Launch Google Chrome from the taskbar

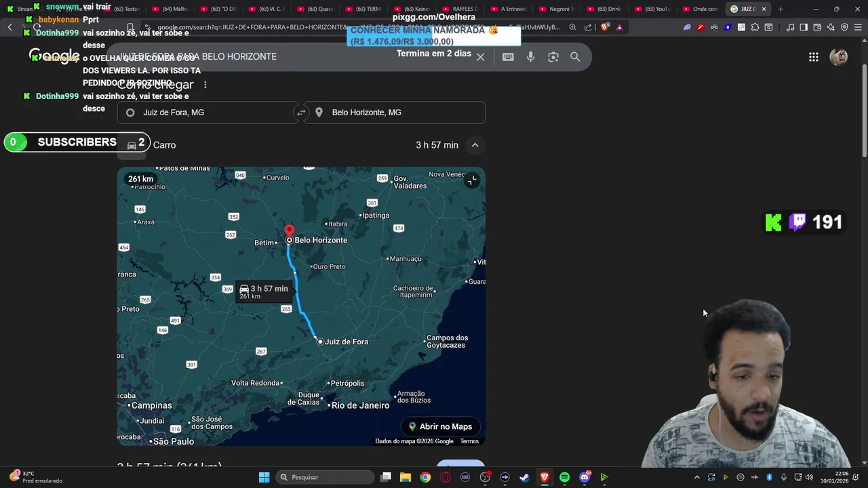[425, 477]
